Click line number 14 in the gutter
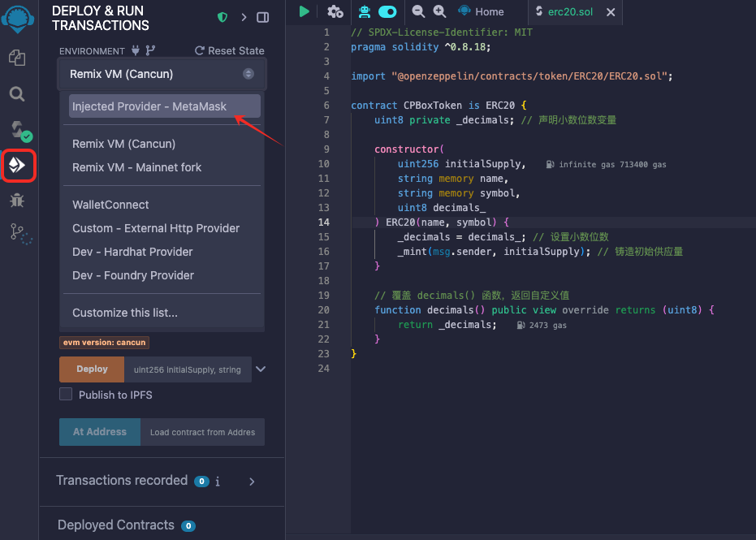Screen dimensions: 756x540 coord(324,222)
